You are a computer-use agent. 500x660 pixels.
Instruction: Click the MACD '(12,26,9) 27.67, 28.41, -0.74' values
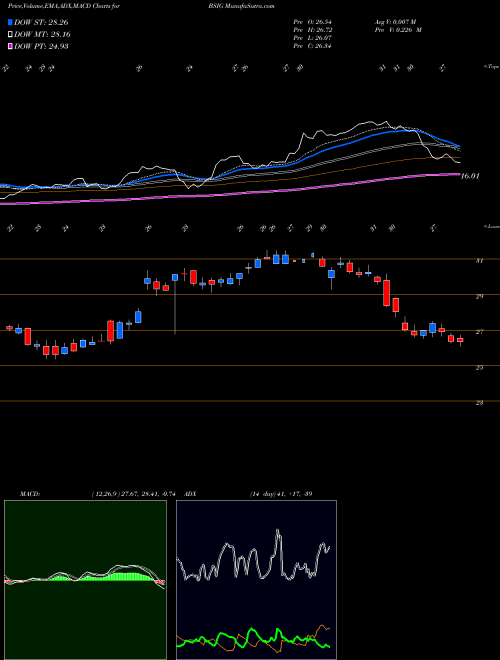tap(133, 494)
